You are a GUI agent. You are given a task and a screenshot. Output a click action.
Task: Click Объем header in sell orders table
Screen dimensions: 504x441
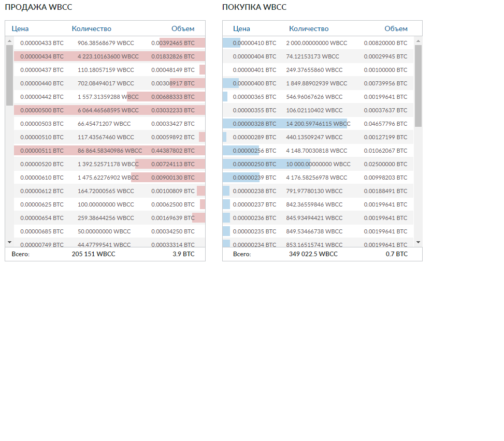[183, 29]
